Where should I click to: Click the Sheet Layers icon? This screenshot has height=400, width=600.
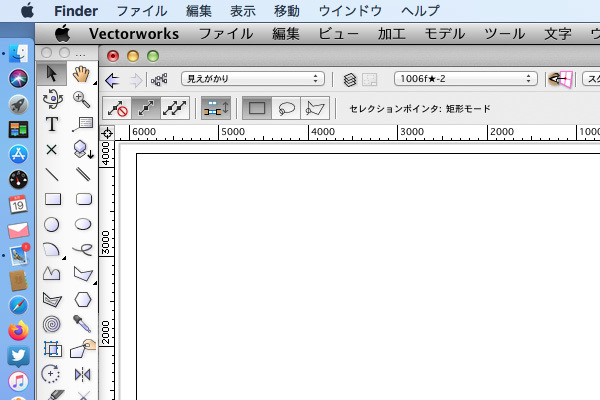(370, 80)
